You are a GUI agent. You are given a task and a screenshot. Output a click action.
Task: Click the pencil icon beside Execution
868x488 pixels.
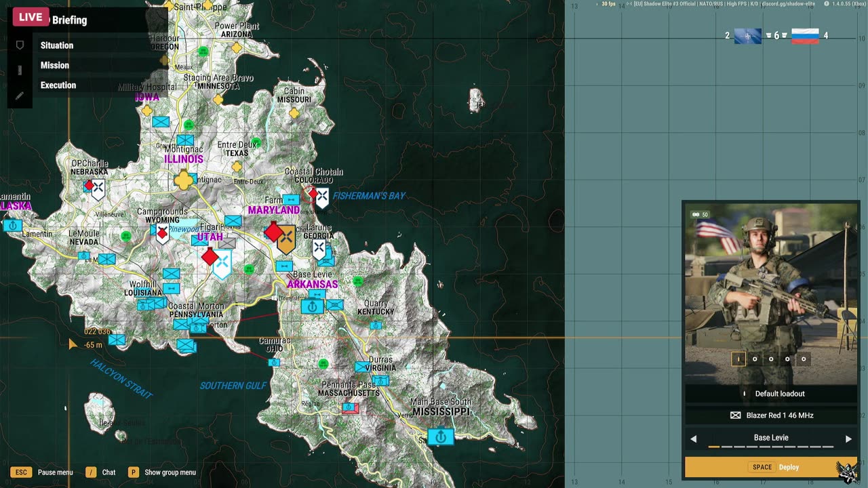click(x=20, y=96)
